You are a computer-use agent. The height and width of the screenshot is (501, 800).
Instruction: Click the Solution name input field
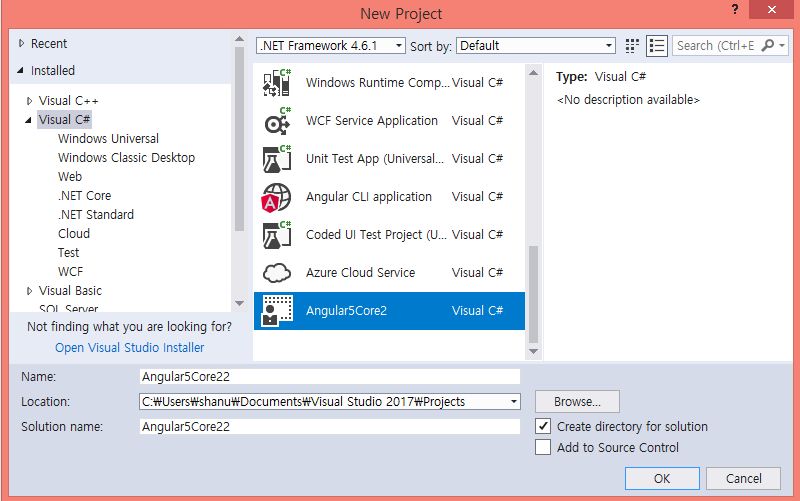[330, 427]
